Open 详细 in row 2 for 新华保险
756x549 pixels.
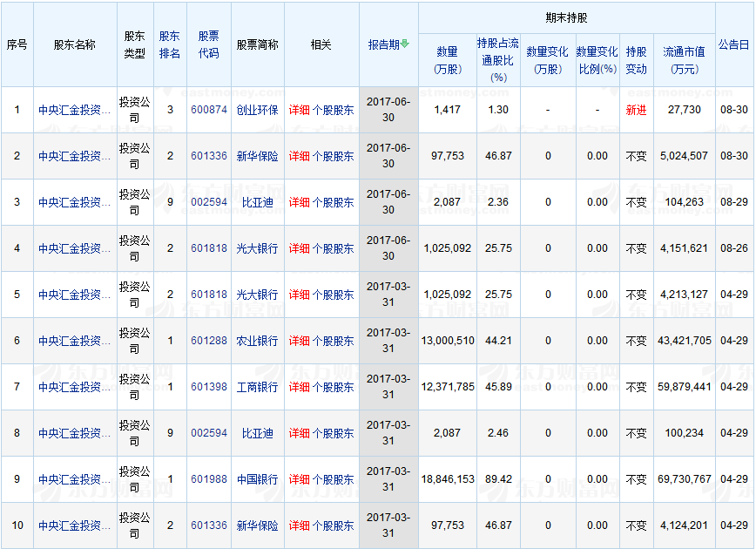(299, 156)
